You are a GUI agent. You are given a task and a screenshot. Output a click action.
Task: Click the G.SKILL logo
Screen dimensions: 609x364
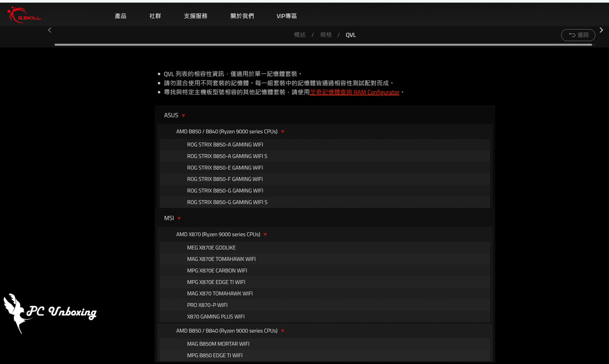coord(24,15)
